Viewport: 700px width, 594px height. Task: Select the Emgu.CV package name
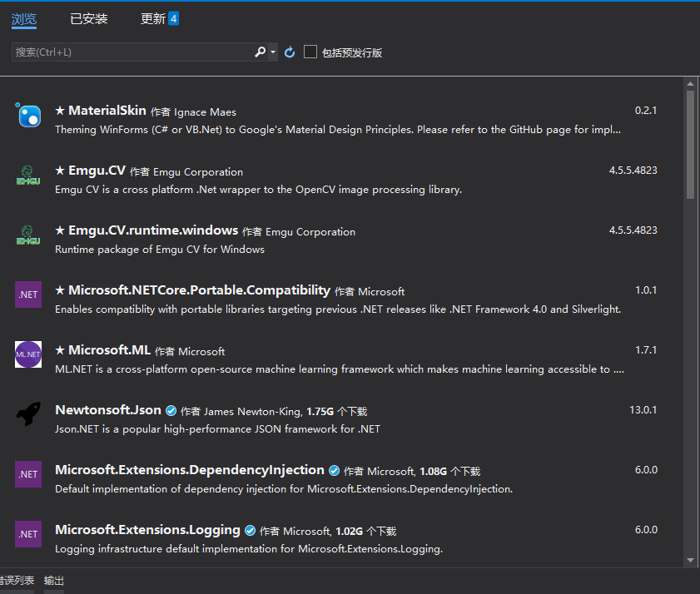point(97,171)
